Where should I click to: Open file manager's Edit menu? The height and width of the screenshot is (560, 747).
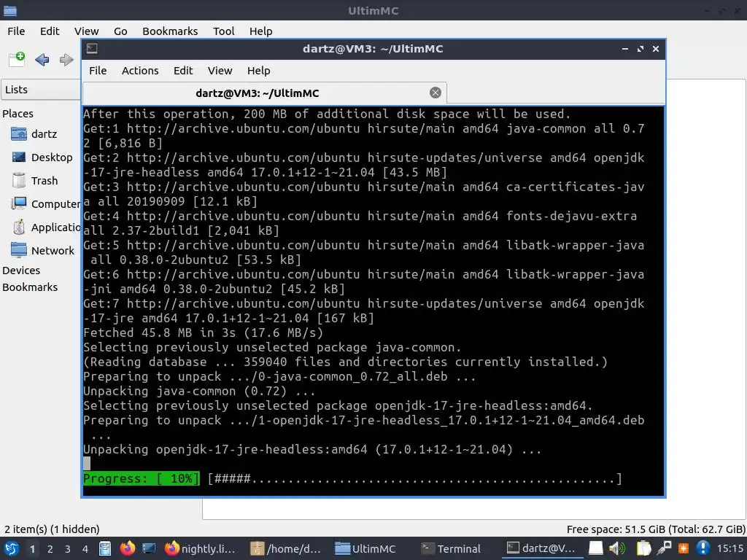(50, 31)
